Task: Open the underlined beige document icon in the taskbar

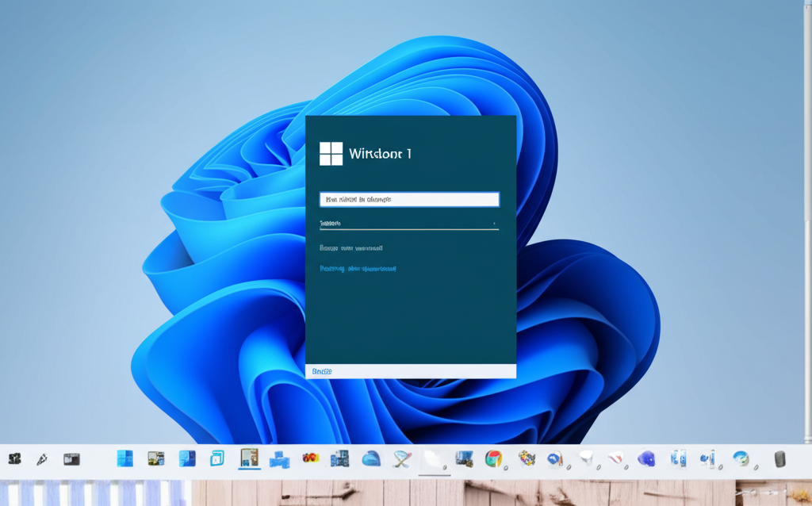Action: 249,458
